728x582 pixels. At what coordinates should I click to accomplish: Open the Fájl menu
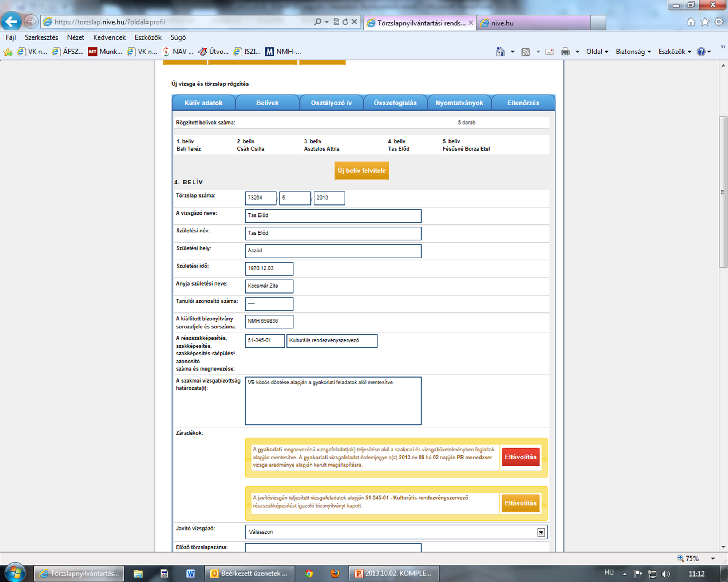click(11, 37)
